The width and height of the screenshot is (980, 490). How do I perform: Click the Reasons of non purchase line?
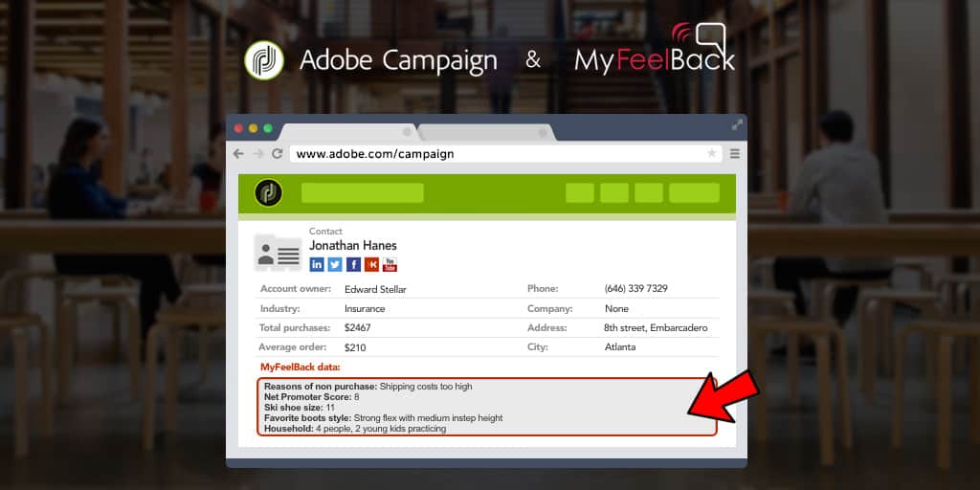click(368, 387)
